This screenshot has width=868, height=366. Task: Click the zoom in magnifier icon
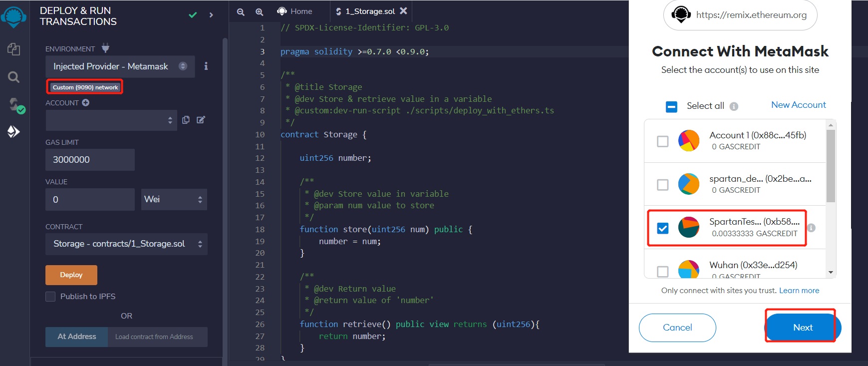259,11
